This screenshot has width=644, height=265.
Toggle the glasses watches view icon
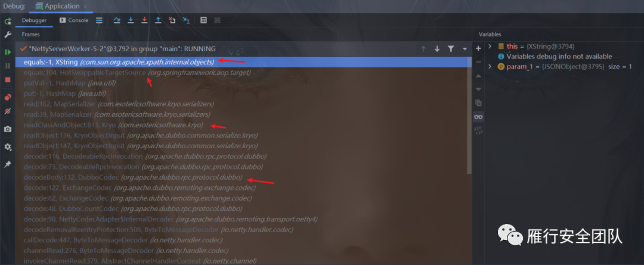pos(478,117)
